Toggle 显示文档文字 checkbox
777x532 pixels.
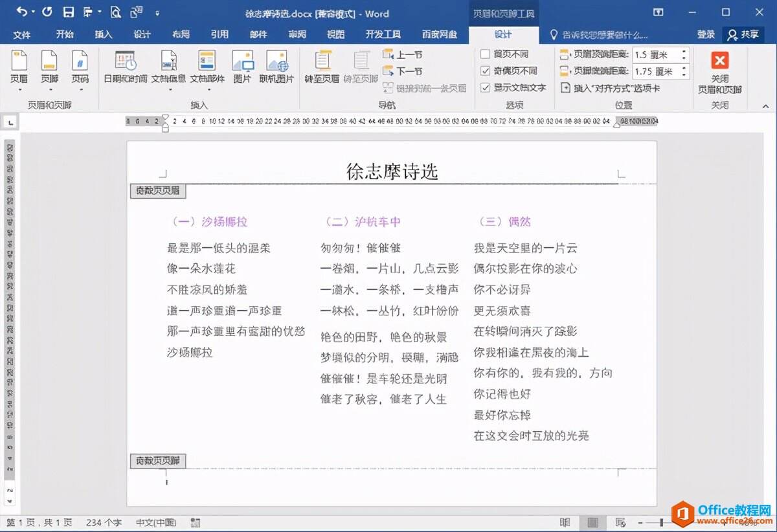pyautogui.click(x=485, y=88)
